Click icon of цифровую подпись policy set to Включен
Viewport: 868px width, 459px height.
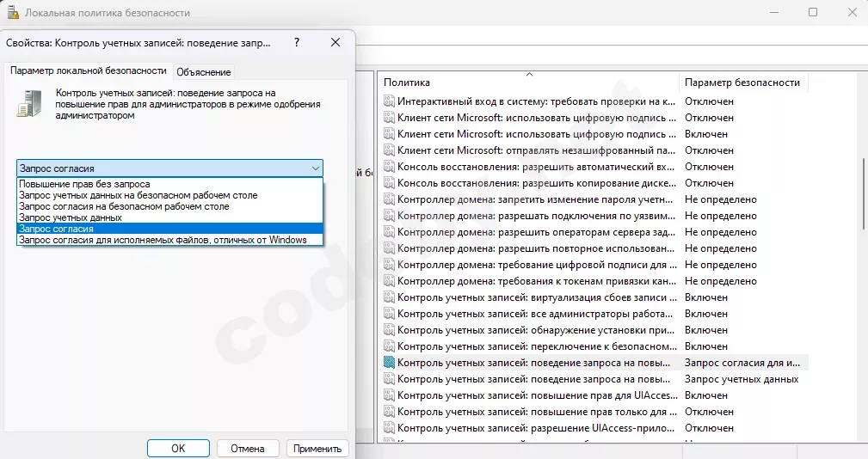[x=389, y=134]
